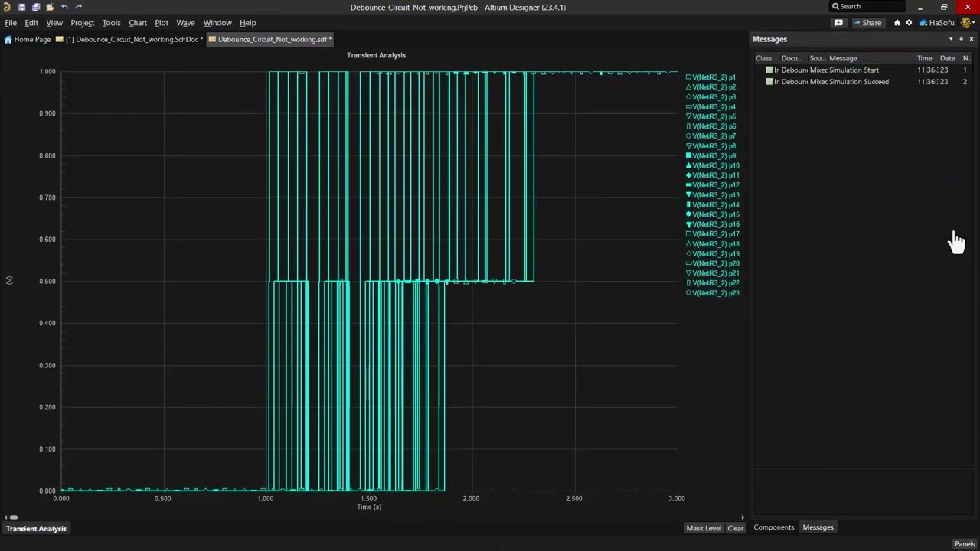Select the Debounce_Circuit_Not_working.sdf tab
This screenshot has height=551, width=980.
(270, 39)
